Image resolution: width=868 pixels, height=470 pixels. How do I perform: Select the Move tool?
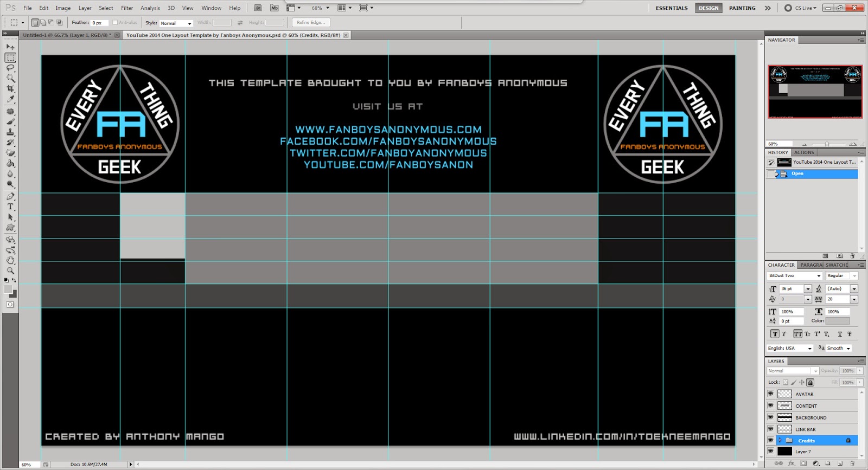pyautogui.click(x=10, y=47)
